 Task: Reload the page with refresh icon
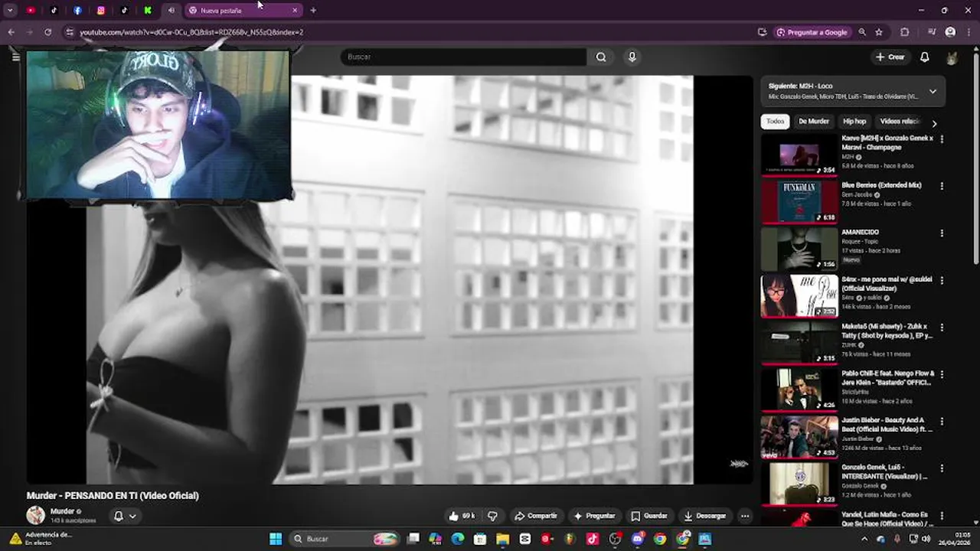point(47,32)
